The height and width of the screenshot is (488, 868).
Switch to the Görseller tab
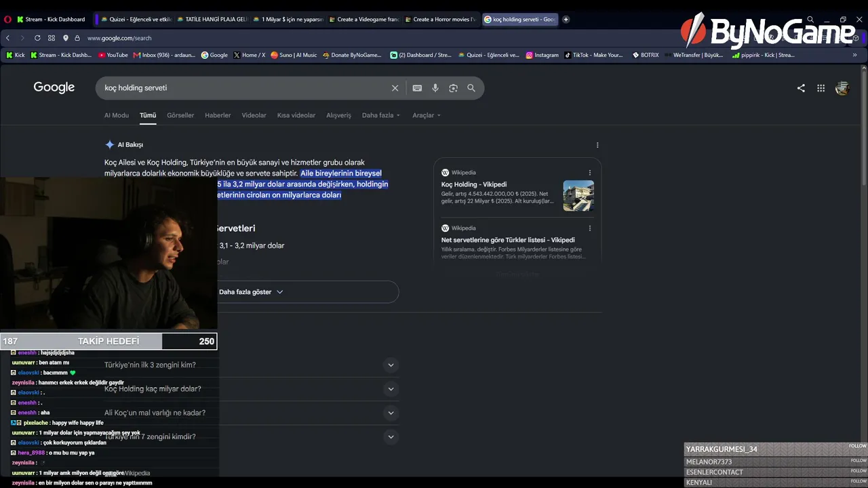180,115
